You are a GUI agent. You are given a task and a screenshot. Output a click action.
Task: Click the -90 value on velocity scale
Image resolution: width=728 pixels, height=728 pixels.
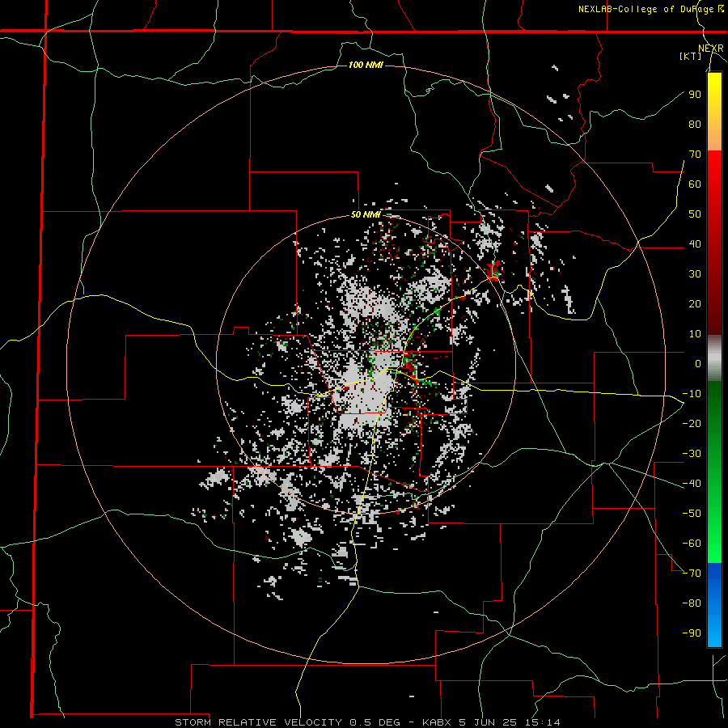pos(692,633)
